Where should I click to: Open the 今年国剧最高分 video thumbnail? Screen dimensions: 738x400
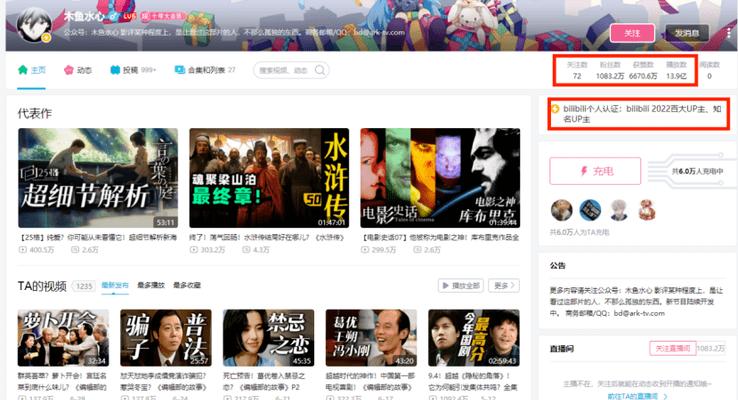pos(474,337)
